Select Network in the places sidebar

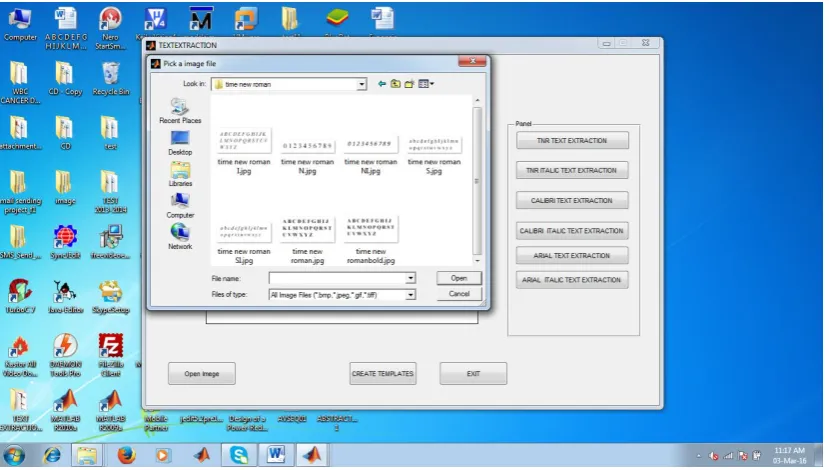point(180,237)
